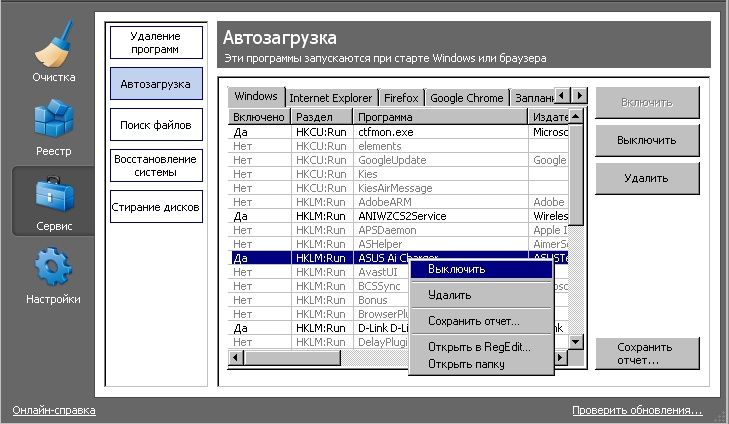Image resolution: width=729 pixels, height=424 pixels.
Task: Switch to the Firefox tab
Action: 401,98
